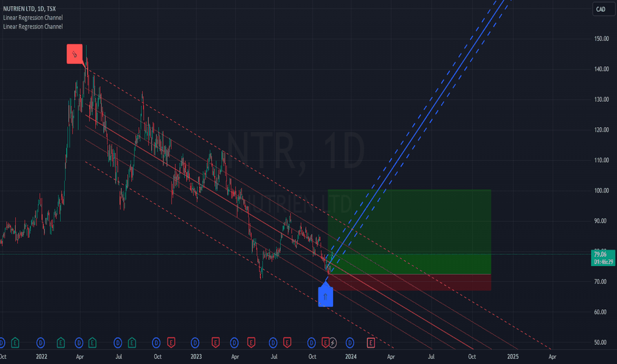The height and width of the screenshot is (364, 617).
Task: Click the dividend marker above the 2022 label
Action: pyautogui.click(x=40, y=343)
